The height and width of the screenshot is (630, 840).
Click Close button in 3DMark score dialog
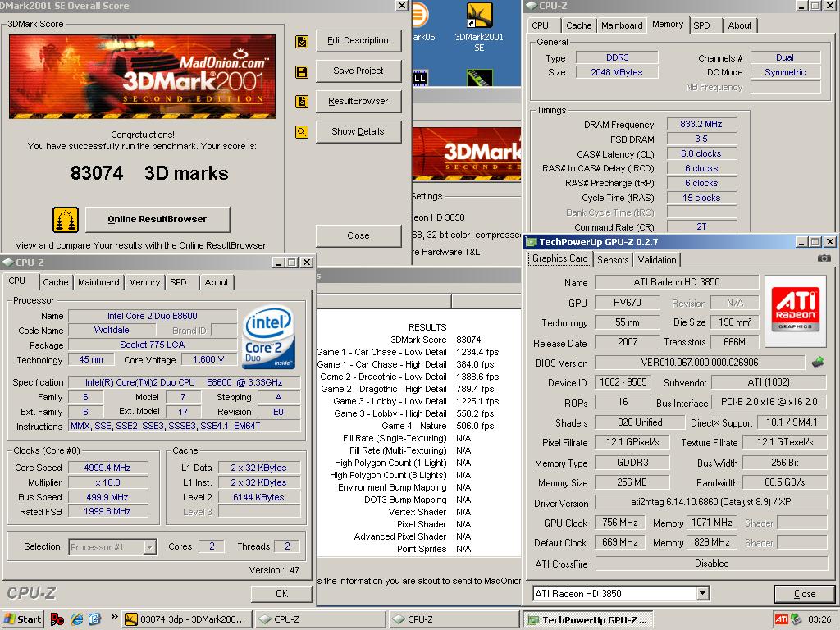[358, 235]
